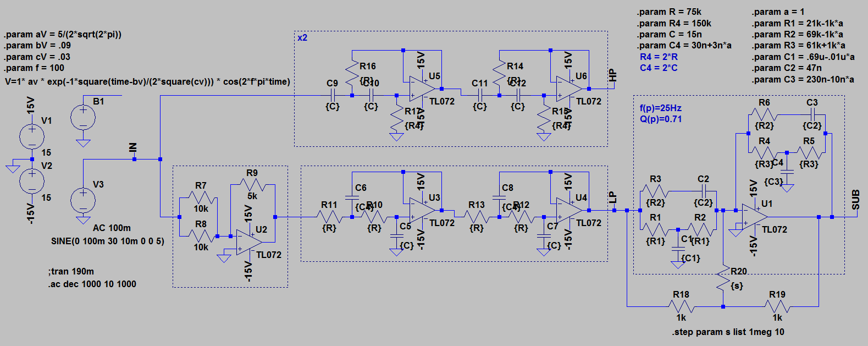This screenshot has width=868, height=346.
Task: Click the B1 behavioral voltage source
Action: 83,117
